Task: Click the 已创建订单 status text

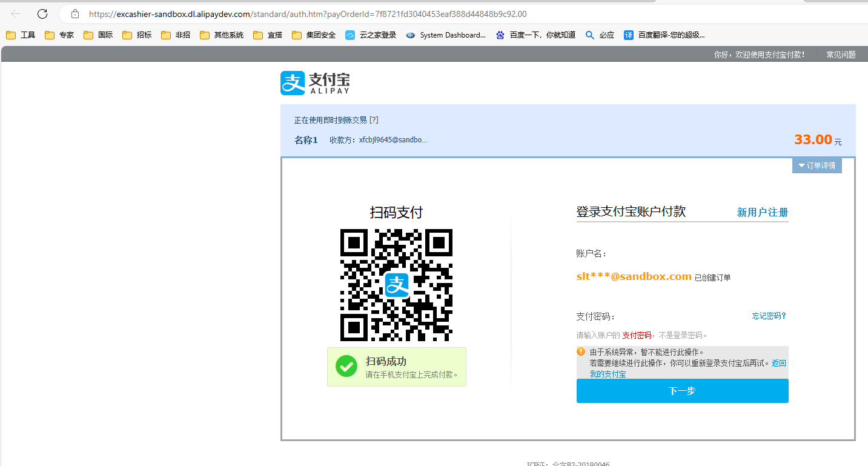Action: click(x=713, y=278)
